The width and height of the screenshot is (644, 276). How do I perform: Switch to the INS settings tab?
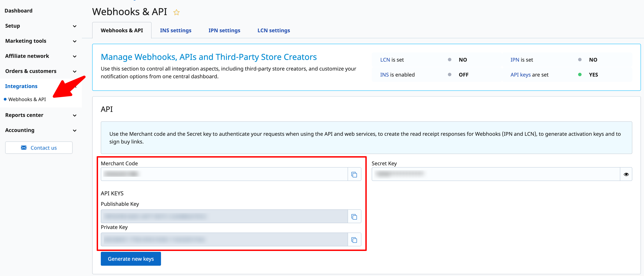click(175, 30)
